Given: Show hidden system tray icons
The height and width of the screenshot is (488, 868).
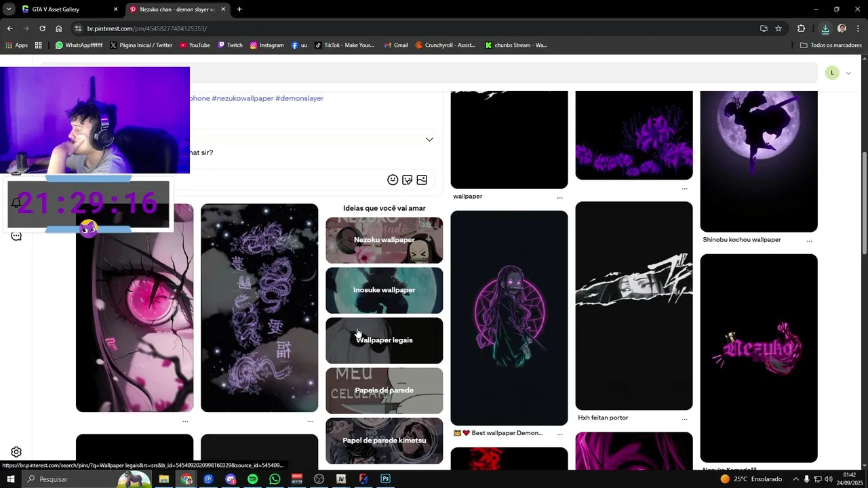Looking at the screenshot, I should point(796,479).
